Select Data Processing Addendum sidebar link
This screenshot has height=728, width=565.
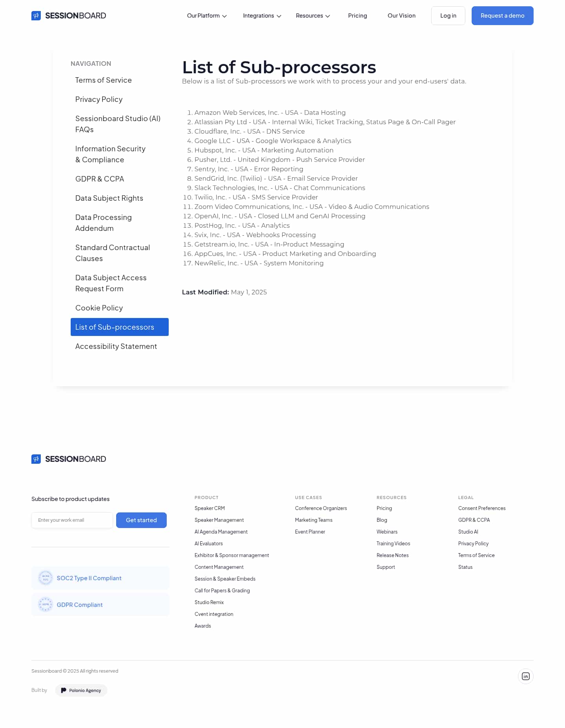click(104, 223)
